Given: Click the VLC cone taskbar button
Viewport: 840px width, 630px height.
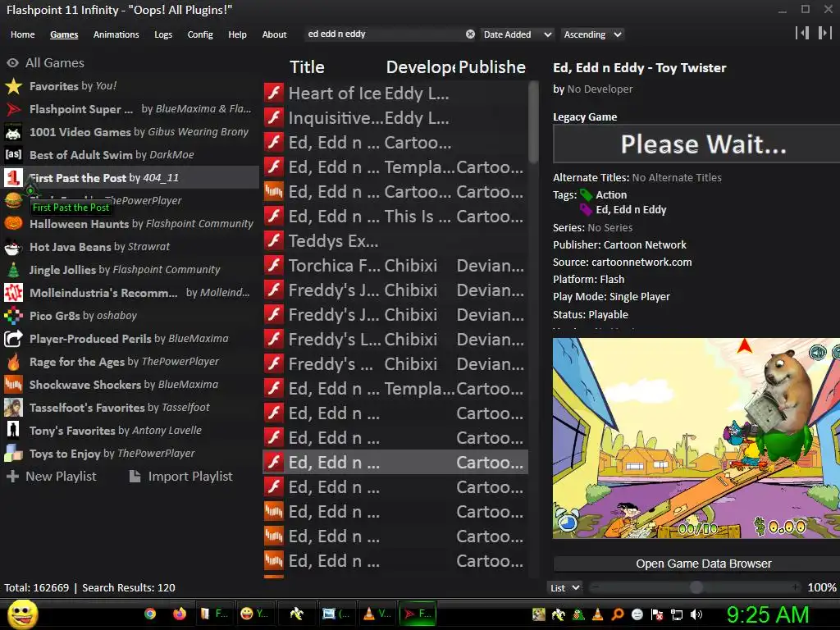Looking at the screenshot, I should tap(377, 614).
